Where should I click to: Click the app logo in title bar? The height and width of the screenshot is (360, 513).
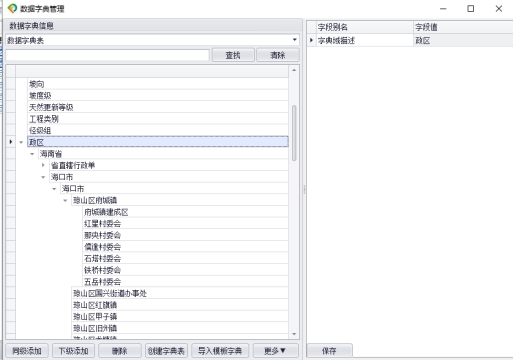pos(12,8)
